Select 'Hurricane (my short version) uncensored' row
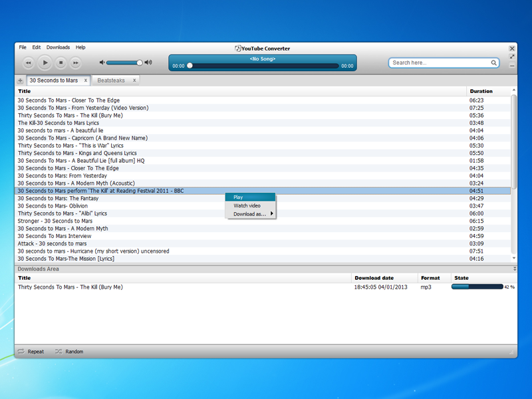The width and height of the screenshot is (532, 399). click(x=263, y=251)
